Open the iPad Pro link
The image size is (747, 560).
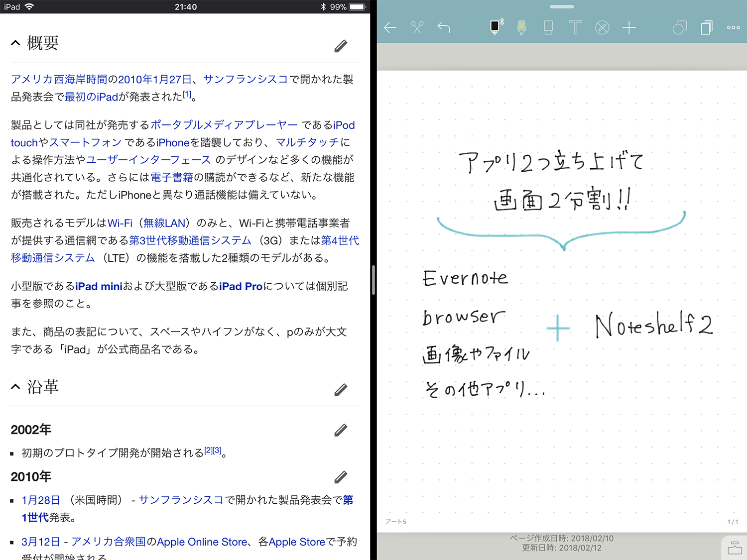241,286
